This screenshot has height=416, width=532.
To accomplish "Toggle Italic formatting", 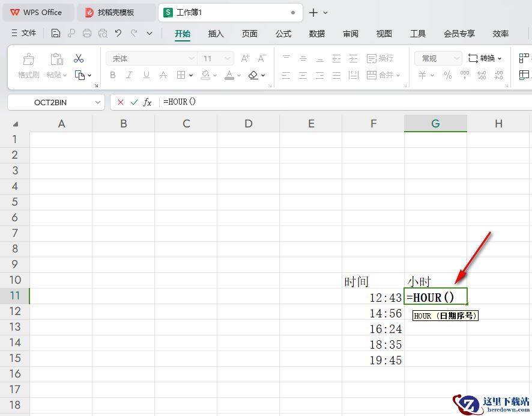I will [x=129, y=75].
